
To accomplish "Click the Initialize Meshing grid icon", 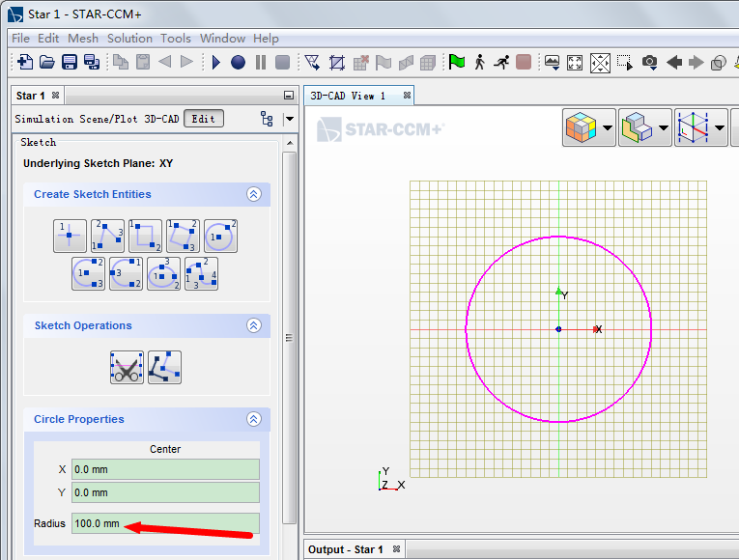I will 337,62.
